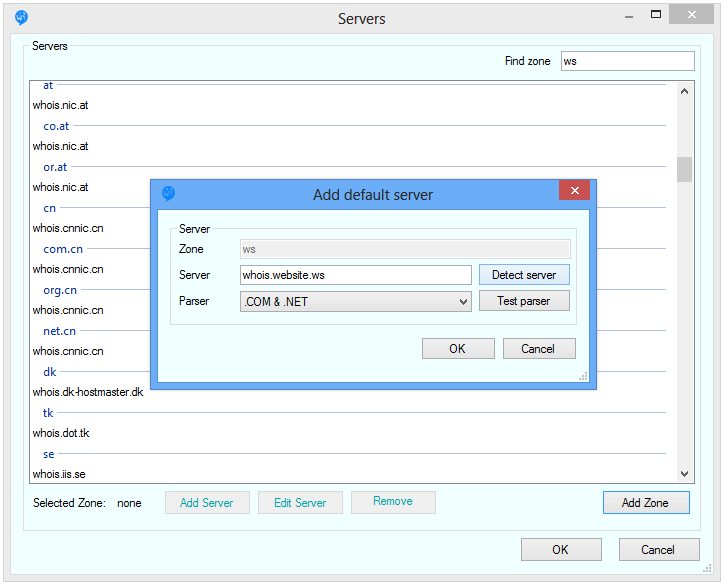Click the Find zone search field
The image size is (724, 585).
tap(627, 61)
